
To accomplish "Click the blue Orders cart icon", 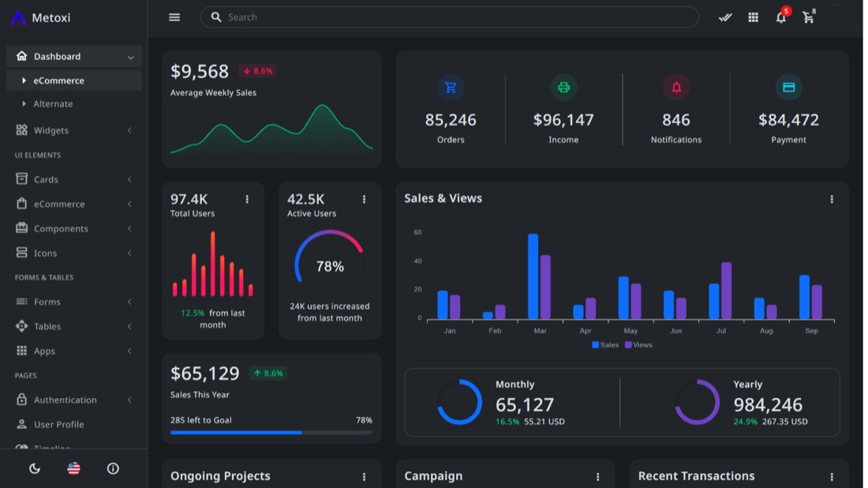I will [451, 88].
